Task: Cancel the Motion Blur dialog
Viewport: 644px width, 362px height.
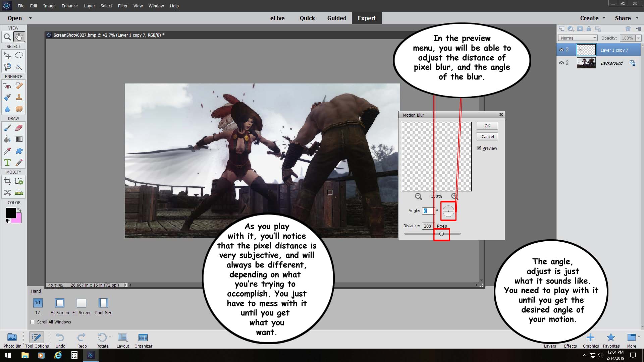Action: pyautogui.click(x=487, y=136)
